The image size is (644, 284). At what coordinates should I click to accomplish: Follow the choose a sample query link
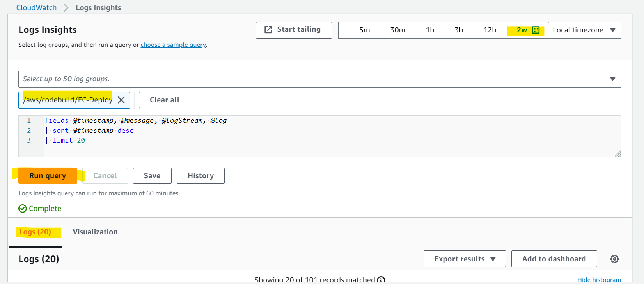[173, 45]
